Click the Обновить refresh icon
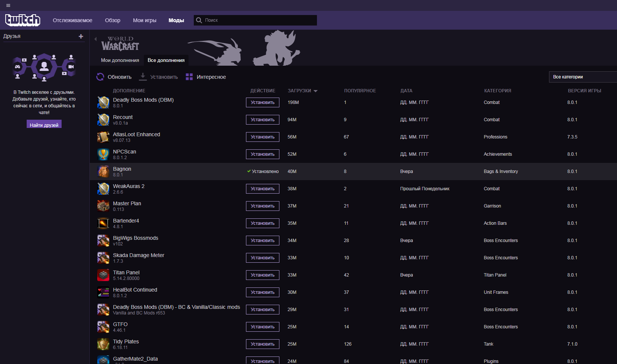Image resolution: width=617 pixels, height=364 pixels. point(100,77)
